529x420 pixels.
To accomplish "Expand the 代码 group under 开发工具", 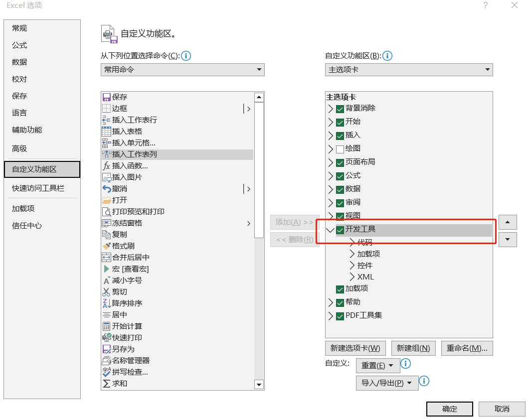I will 352,242.
